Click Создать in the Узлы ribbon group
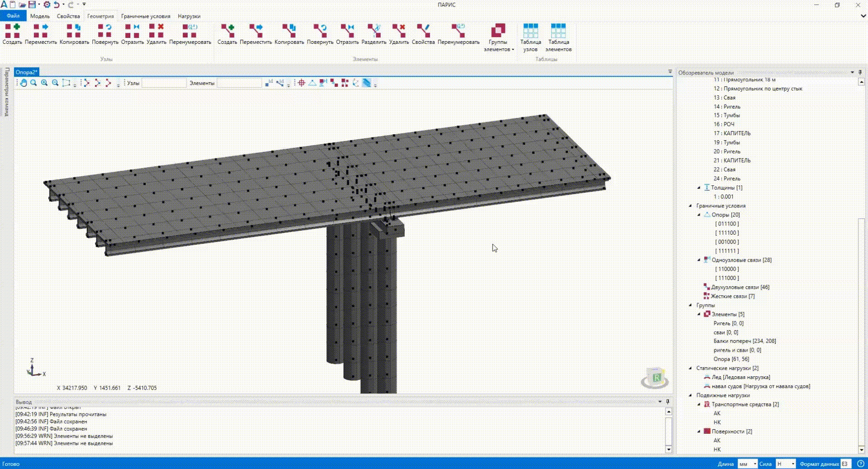 12,34
